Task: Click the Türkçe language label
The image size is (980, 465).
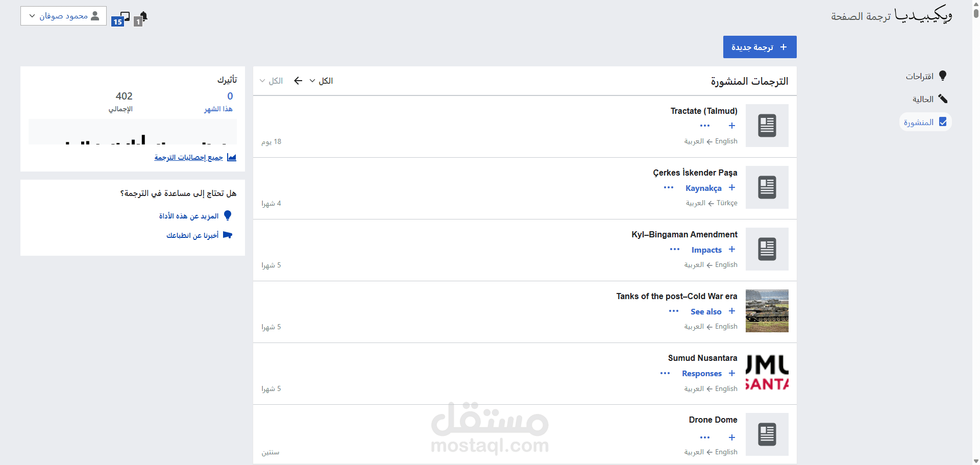Action: click(x=727, y=203)
